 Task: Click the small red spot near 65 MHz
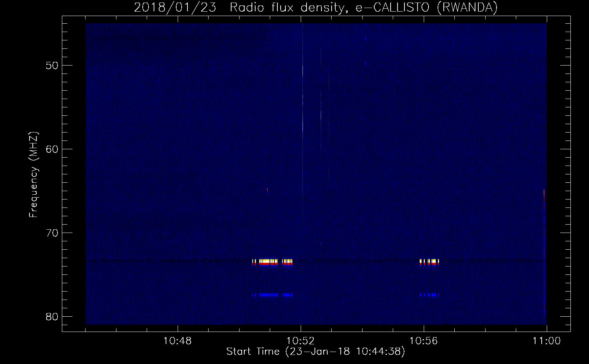(267, 190)
